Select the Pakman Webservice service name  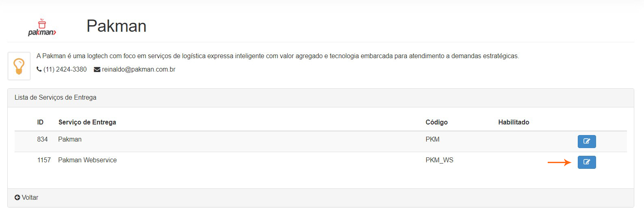tap(87, 160)
